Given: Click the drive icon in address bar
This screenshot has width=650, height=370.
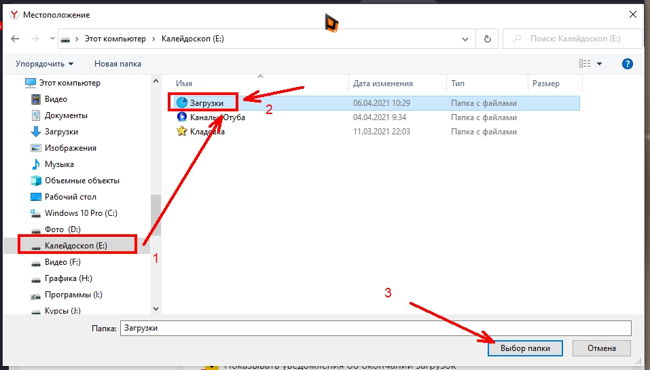Looking at the screenshot, I should (x=65, y=39).
